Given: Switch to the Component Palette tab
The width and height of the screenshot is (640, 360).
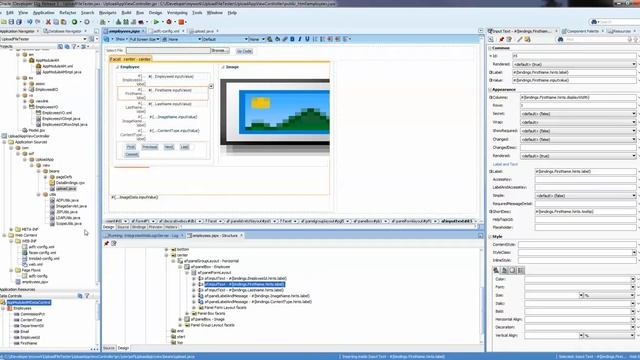Looking at the screenshot, I should [582, 31].
